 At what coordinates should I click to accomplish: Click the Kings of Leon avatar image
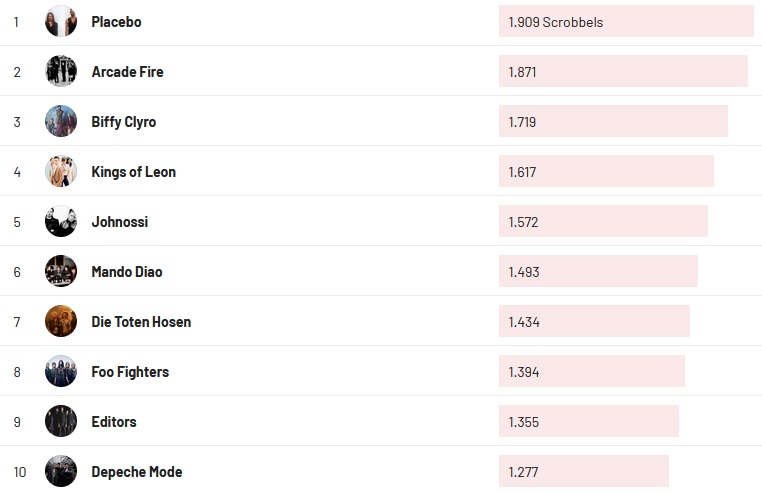pos(61,171)
